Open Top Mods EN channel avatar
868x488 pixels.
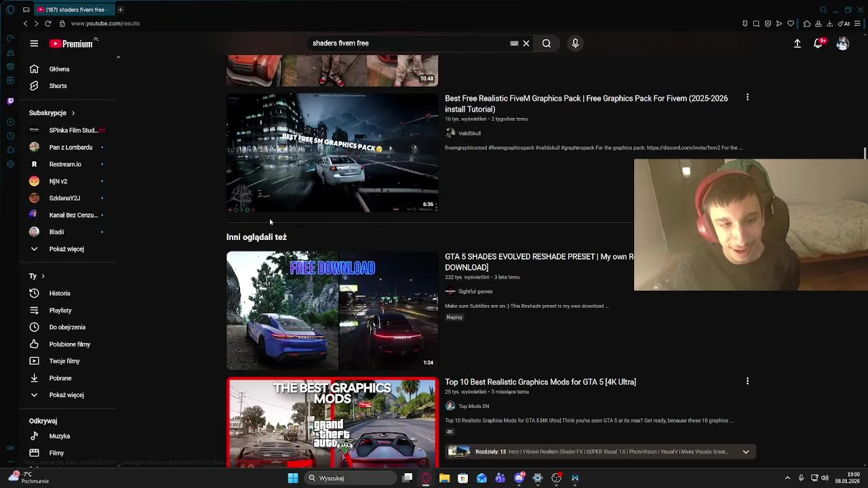coord(450,406)
